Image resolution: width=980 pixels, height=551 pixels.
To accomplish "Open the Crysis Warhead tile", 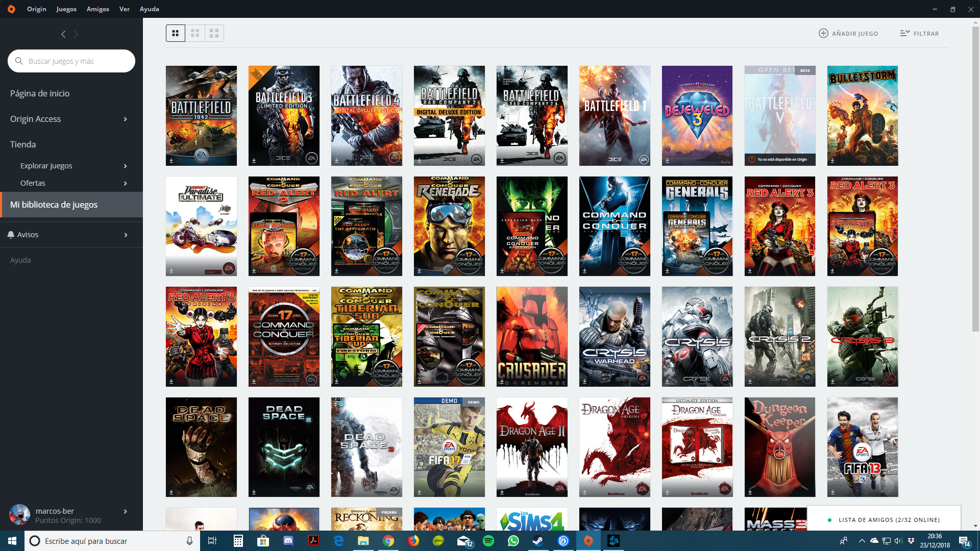I will tap(615, 337).
